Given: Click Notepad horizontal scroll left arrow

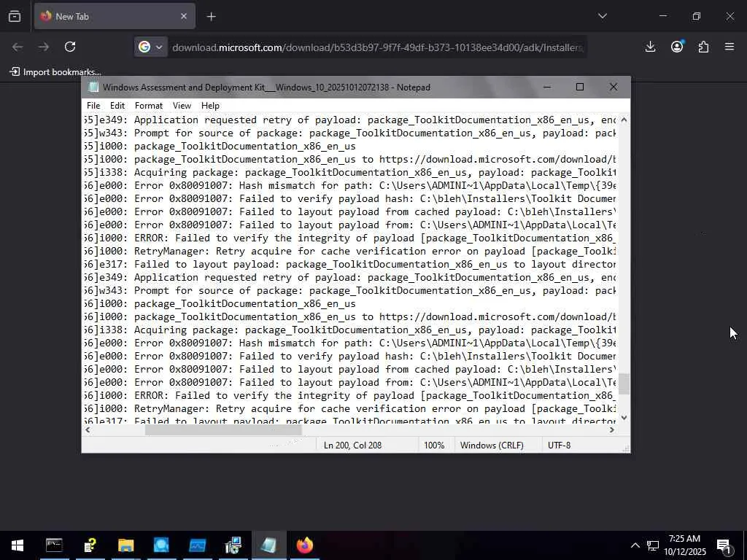Looking at the screenshot, I should pos(88,430).
